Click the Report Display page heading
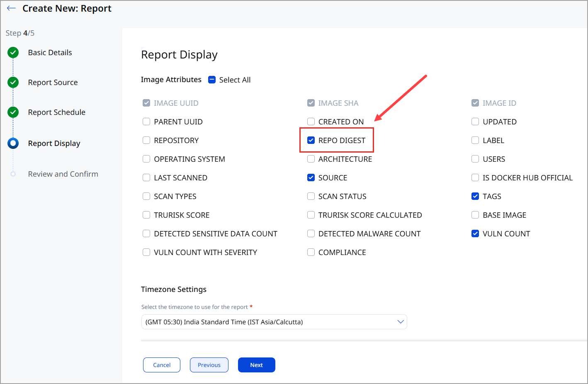This screenshot has height=384, width=588. (180, 55)
